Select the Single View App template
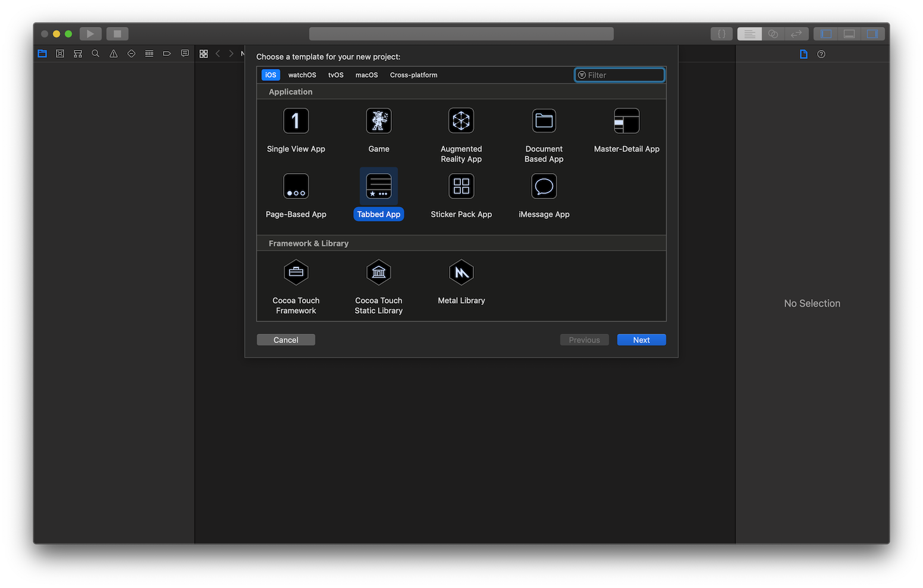The width and height of the screenshot is (923, 588). [296, 131]
